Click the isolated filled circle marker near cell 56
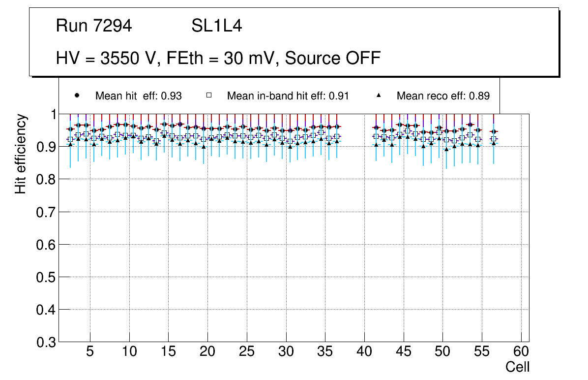 (494, 131)
